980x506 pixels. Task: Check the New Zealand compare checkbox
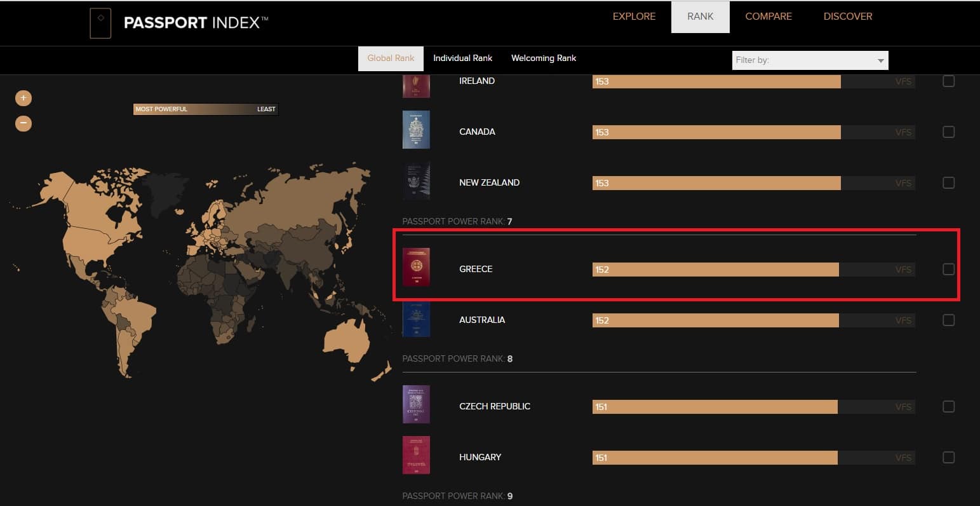(x=948, y=182)
